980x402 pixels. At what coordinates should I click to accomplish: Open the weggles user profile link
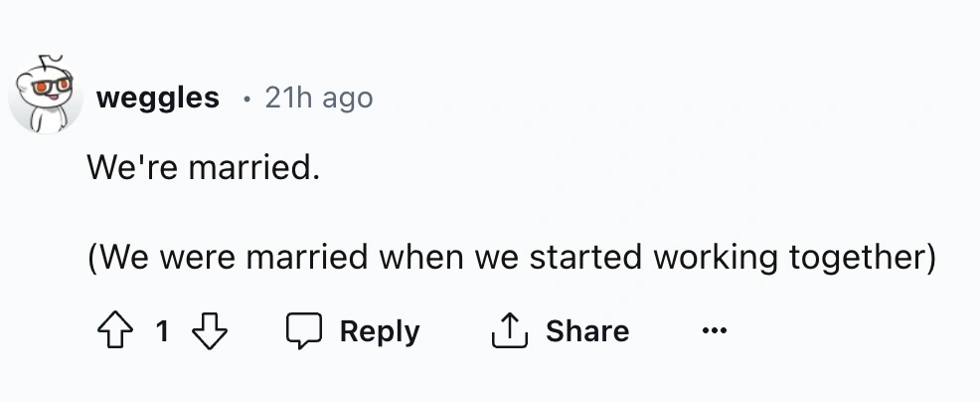pos(158,98)
